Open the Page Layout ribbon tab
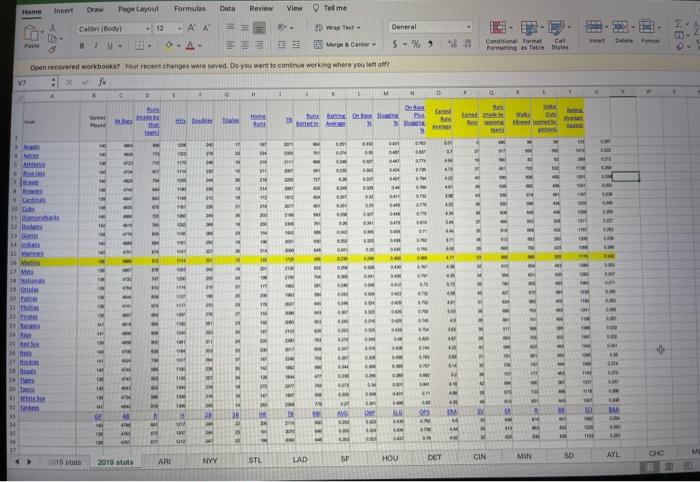 (x=138, y=9)
